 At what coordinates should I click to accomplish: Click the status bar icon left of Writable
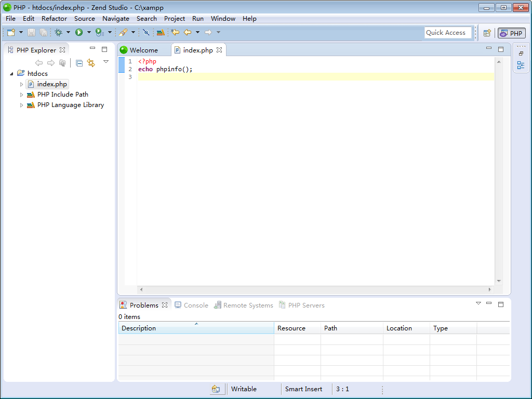tap(216, 389)
